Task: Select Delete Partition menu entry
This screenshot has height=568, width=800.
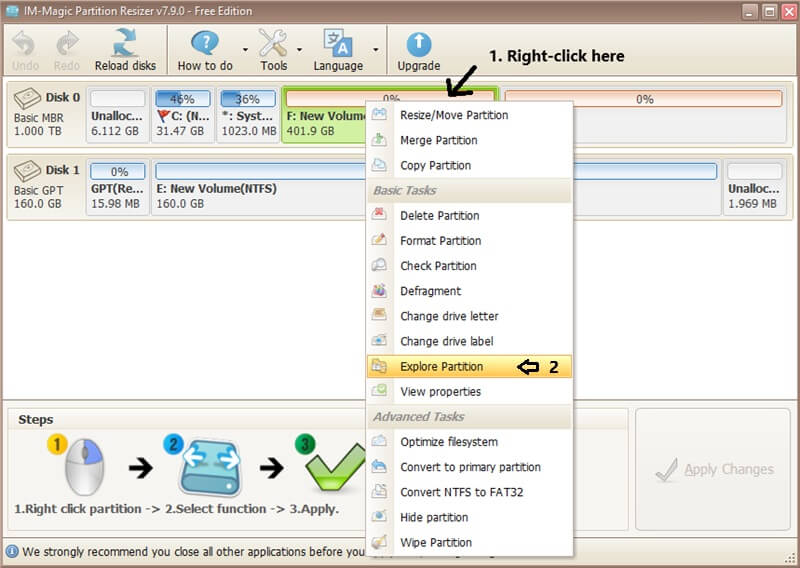Action: [x=469, y=215]
